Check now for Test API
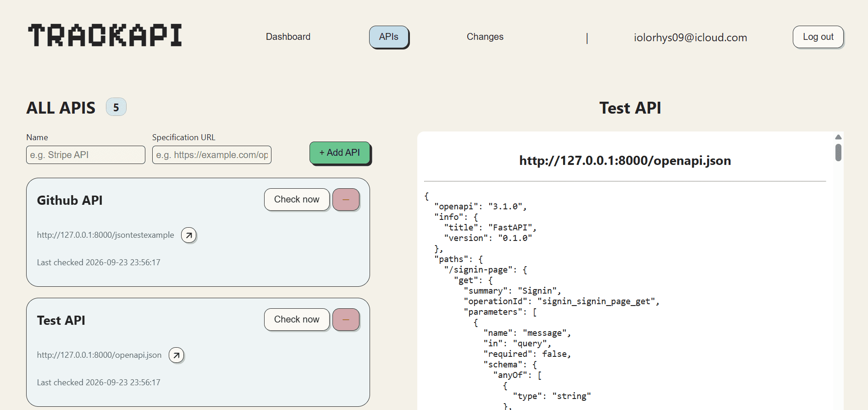 pyautogui.click(x=297, y=320)
